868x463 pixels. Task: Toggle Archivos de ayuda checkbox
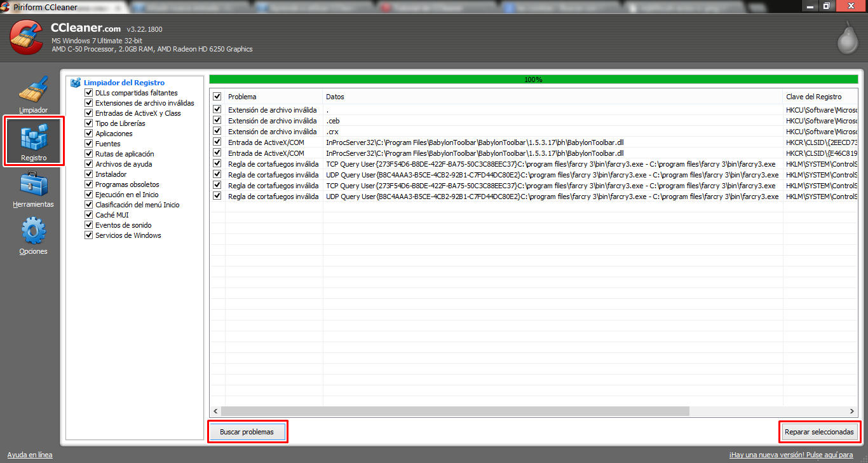click(89, 164)
